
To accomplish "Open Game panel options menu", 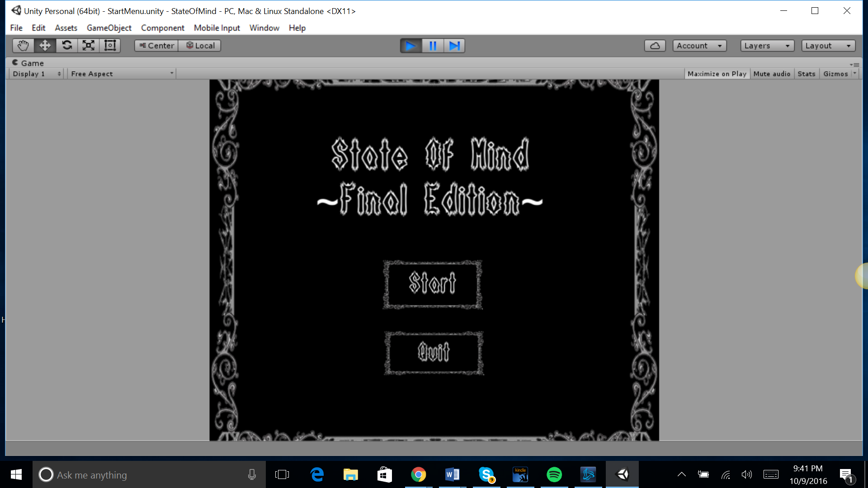I will 854,65.
